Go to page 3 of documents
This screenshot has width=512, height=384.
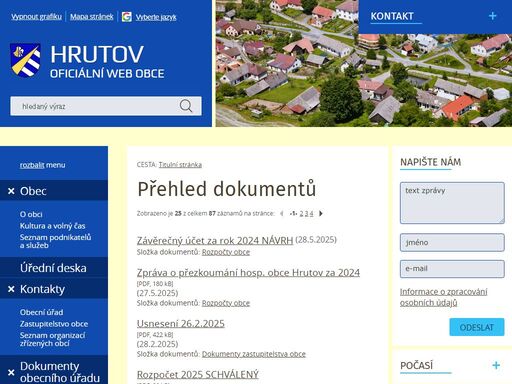pyautogui.click(x=306, y=214)
